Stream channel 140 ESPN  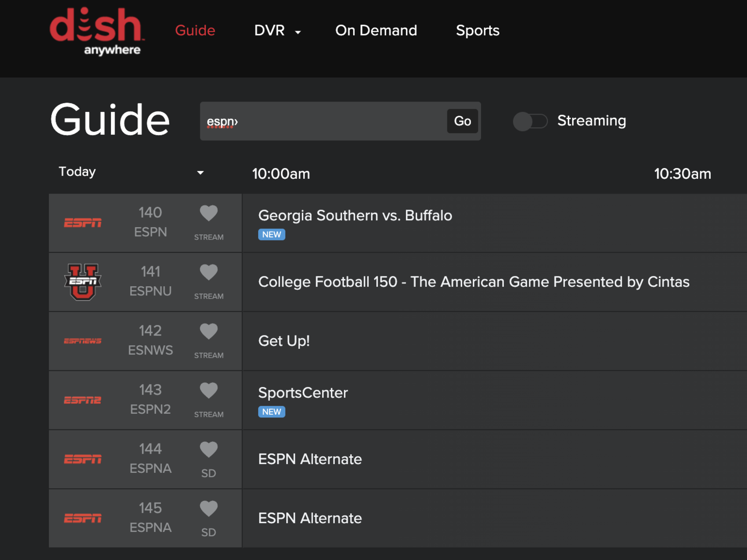(209, 237)
